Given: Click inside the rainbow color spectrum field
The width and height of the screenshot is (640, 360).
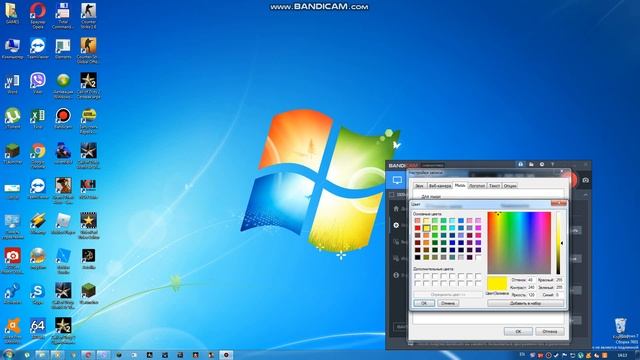Looking at the screenshot, I should click(x=519, y=243).
